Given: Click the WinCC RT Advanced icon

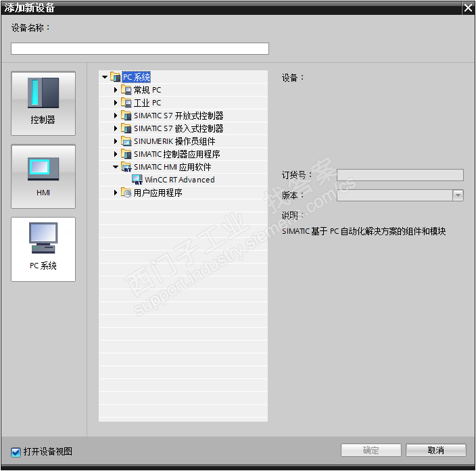Looking at the screenshot, I should tap(137, 180).
